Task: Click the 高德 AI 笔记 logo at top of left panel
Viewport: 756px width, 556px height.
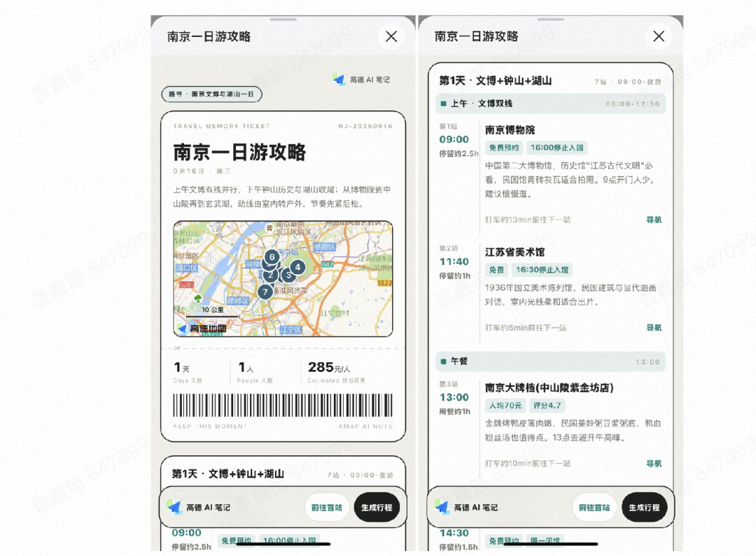Action: click(361, 80)
